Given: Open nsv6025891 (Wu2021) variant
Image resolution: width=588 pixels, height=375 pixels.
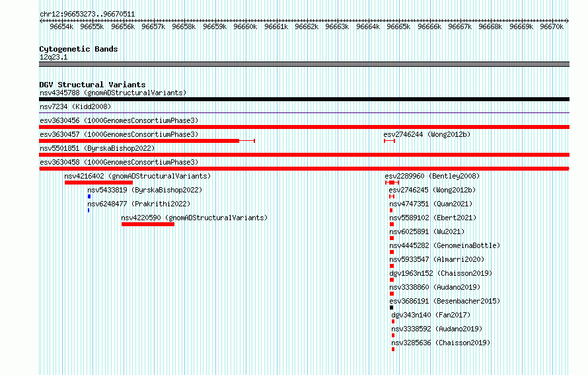Looking at the screenshot, I should click(427, 231).
